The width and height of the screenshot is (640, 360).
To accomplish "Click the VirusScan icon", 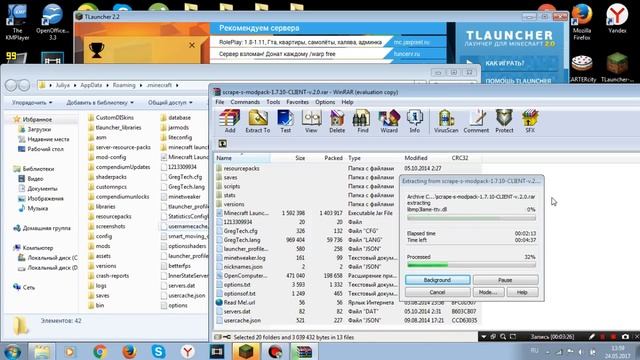I will [446, 121].
